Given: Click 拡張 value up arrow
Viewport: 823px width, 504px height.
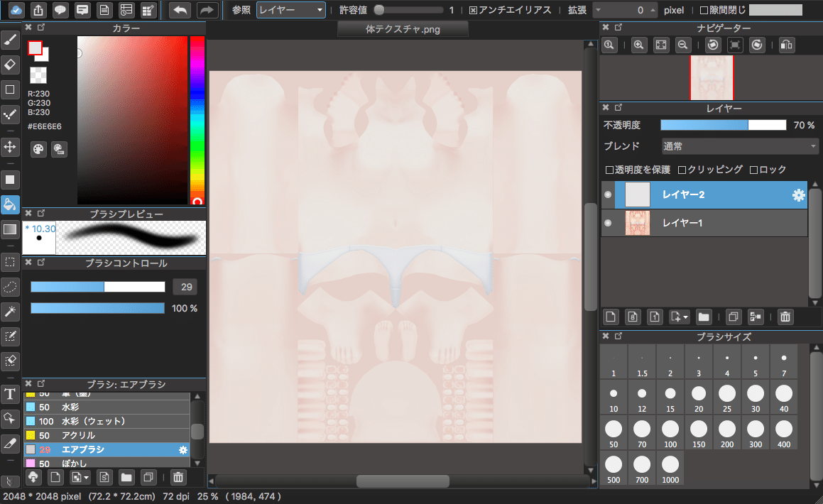Looking at the screenshot, I should click(x=653, y=10).
